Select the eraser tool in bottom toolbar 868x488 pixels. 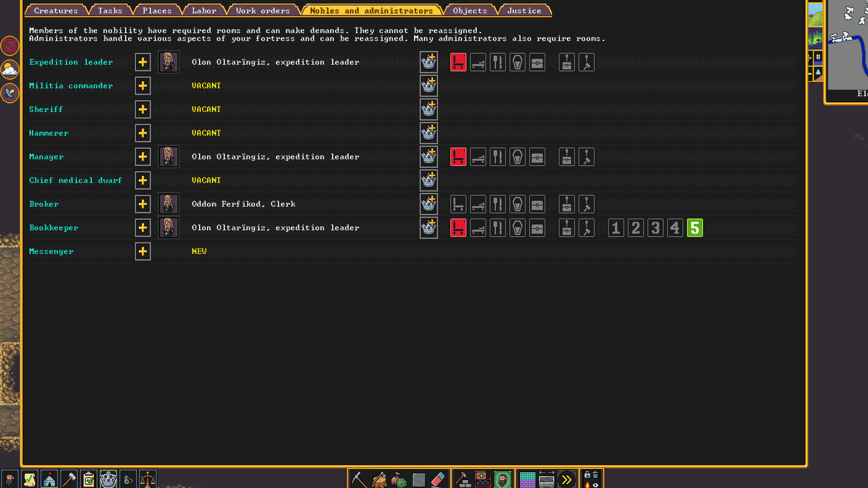[438, 479]
